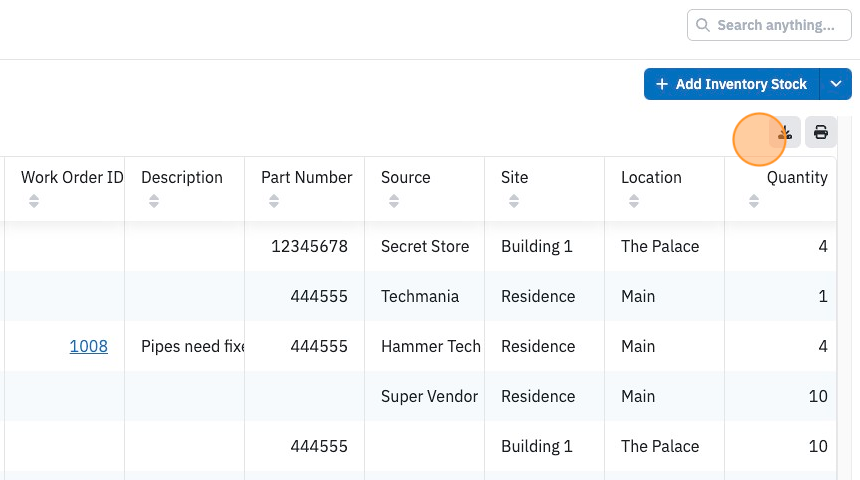The height and width of the screenshot is (480, 860).
Task: Select Hammer Tech source cell
Action: pos(425,346)
